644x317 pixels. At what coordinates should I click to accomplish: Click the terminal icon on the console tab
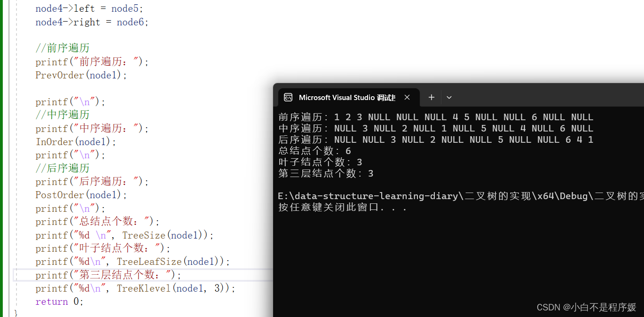[x=288, y=97]
